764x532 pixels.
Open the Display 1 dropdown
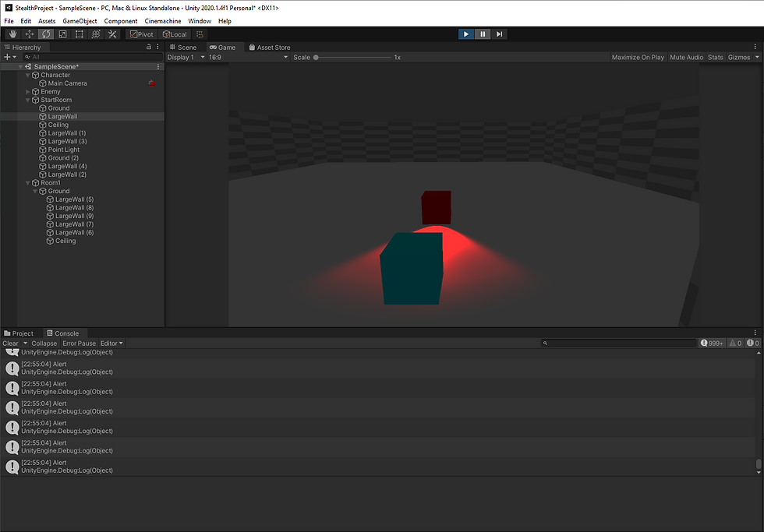click(186, 58)
